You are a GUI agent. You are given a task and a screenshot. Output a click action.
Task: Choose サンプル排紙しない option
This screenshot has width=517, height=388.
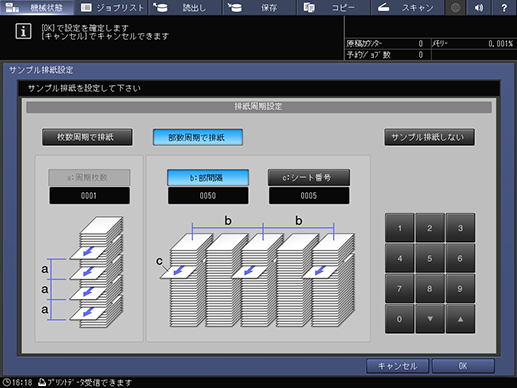[x=429, y=137]
